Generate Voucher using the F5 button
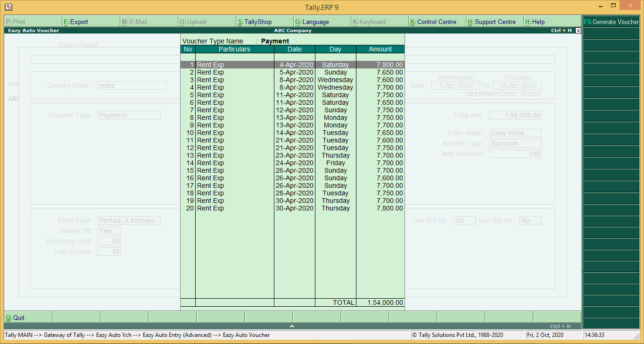 [x=611, y=21]
